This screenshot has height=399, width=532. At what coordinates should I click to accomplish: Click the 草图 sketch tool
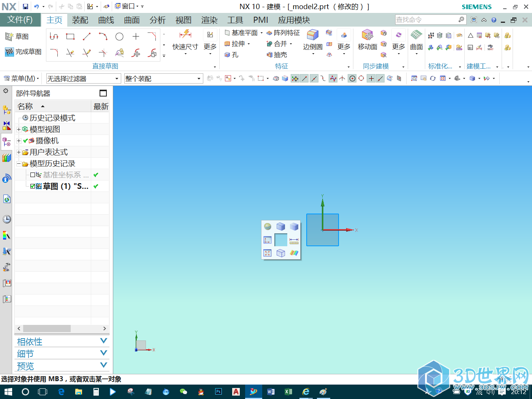pyautogui.click(x=17, y=36)
